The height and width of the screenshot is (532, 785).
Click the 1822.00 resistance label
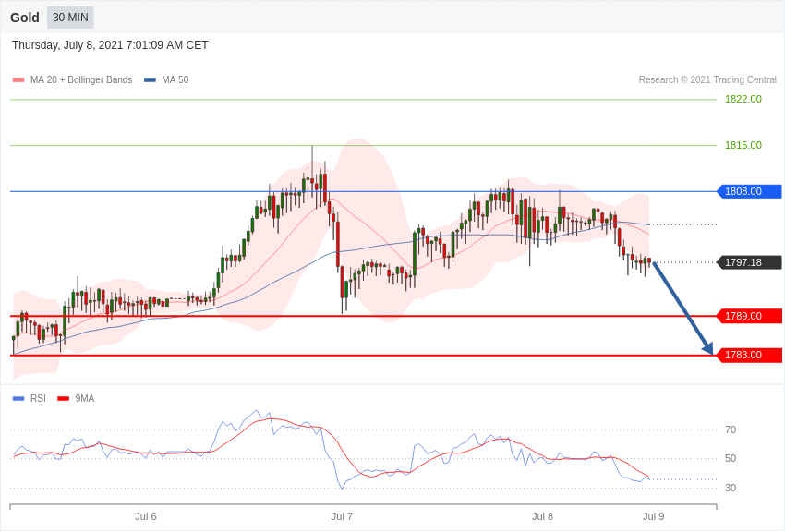(743, 99)
